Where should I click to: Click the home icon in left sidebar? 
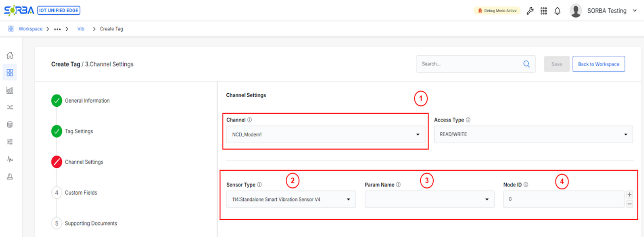click(x=10, y=55)
